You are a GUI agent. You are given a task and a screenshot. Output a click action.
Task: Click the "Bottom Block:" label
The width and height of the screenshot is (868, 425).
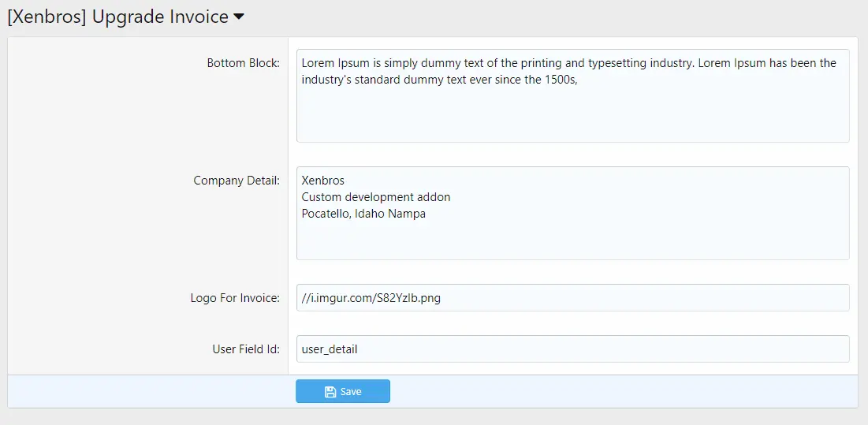pos(243,63)
